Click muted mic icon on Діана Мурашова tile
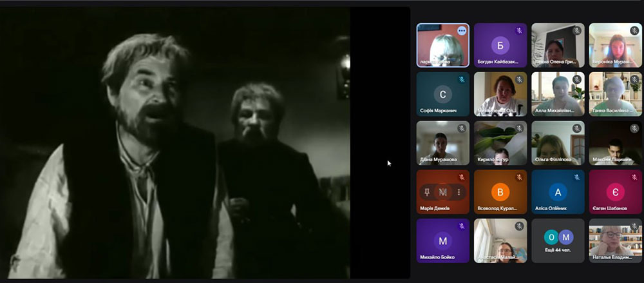644x283 pixels. point(462,128)
